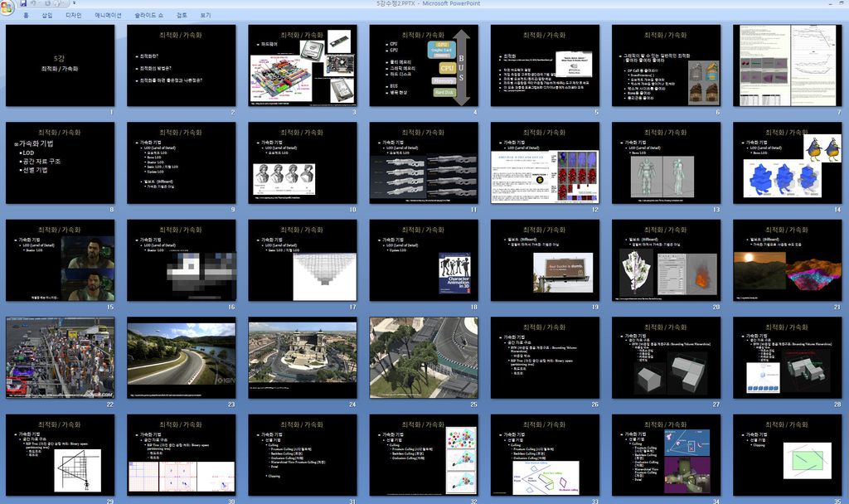Select slide 15 thumbnail with game character faces
Image resolution: width=849 pixels, height=504 pixels.
point(60,260)
